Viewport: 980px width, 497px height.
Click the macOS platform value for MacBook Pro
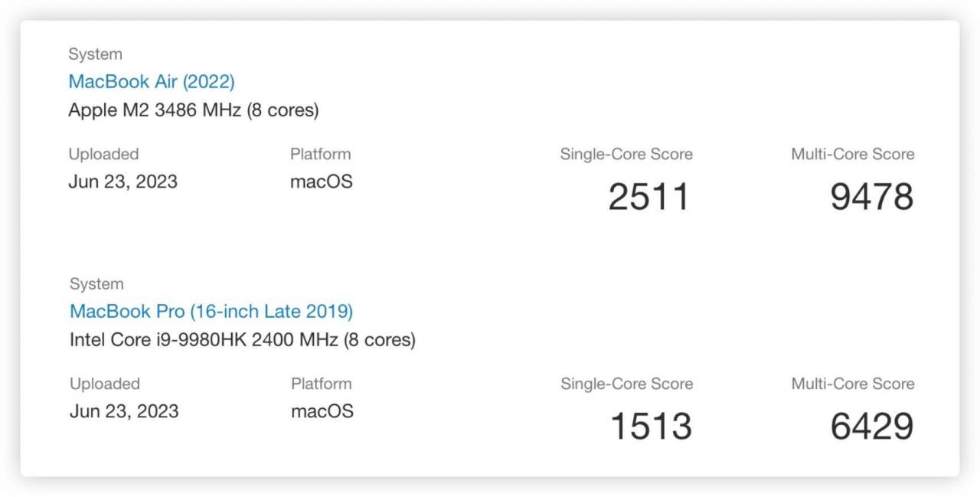point(322,411)
